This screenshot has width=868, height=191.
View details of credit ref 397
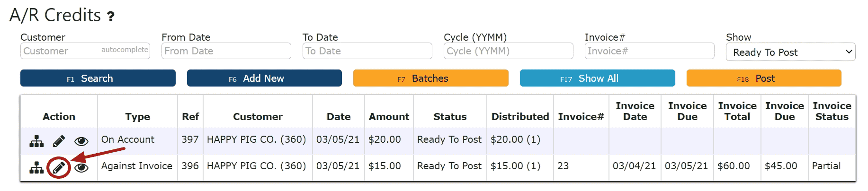(81, 141)
